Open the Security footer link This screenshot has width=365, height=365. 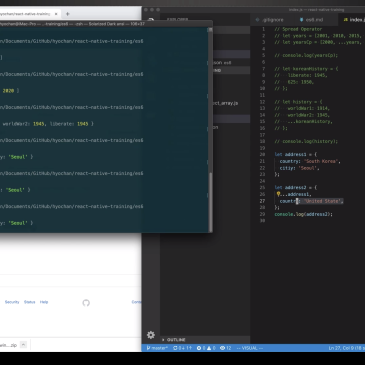(12, 302)
